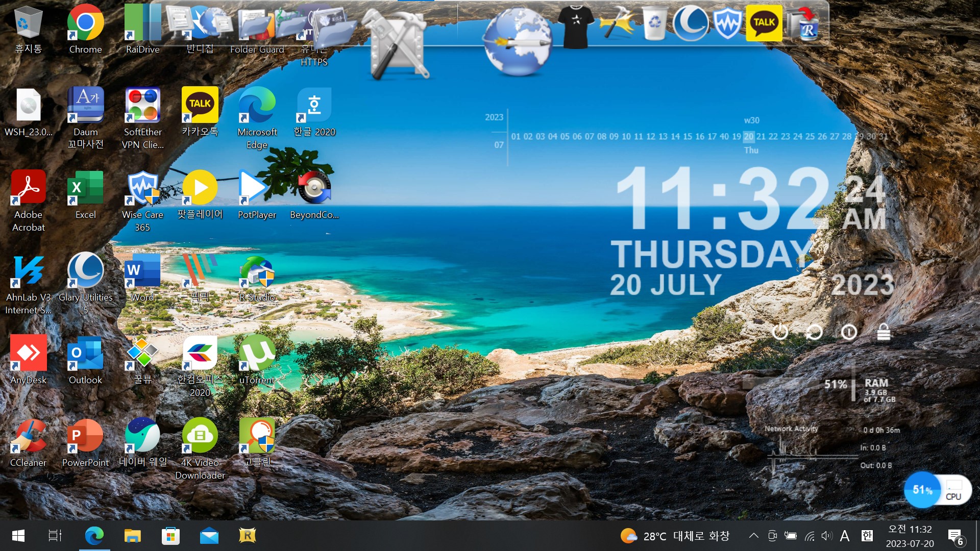The width and height of the screenshot is (980, 551).
Task: Open Microsoft Store taskbar icon
Action: point(170,536)
